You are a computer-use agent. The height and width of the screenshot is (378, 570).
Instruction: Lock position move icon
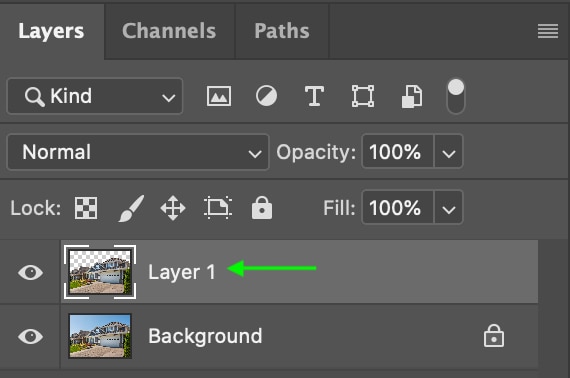tap(173, 208)
